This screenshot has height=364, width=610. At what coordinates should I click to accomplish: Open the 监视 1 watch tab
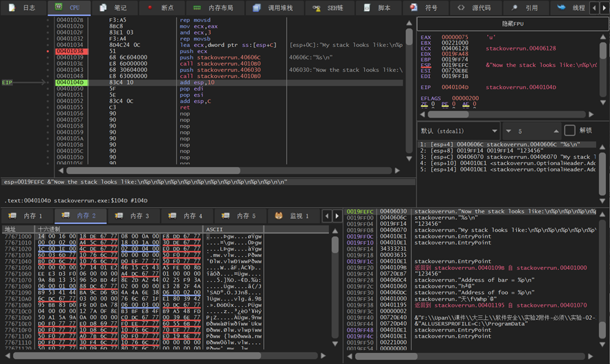[292, 215]
